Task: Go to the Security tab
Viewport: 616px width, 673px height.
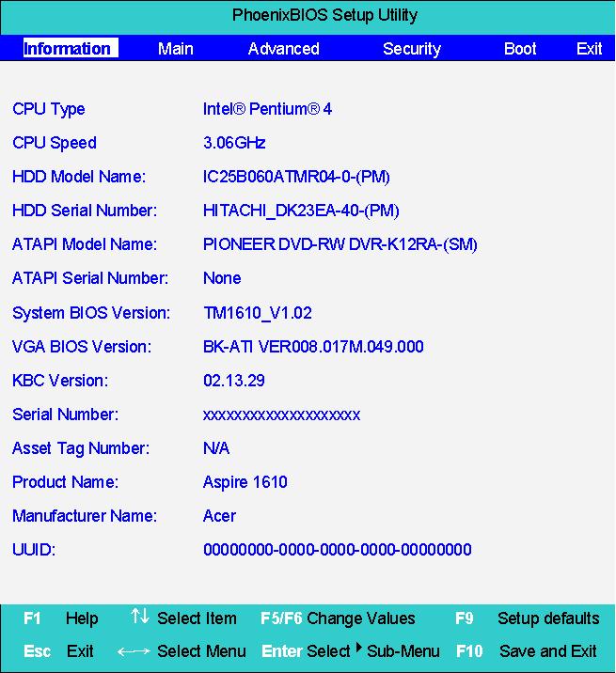Action: (x=412, y=49)
